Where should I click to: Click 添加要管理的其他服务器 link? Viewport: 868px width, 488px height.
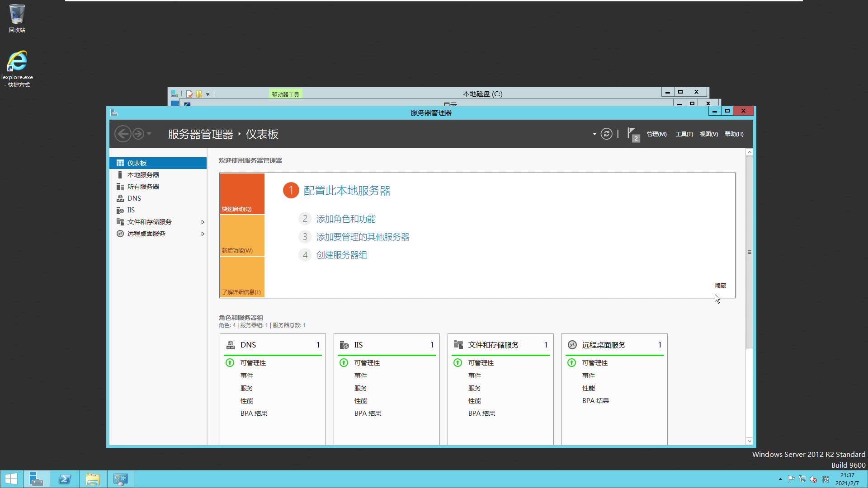click(x=363, y=237)
